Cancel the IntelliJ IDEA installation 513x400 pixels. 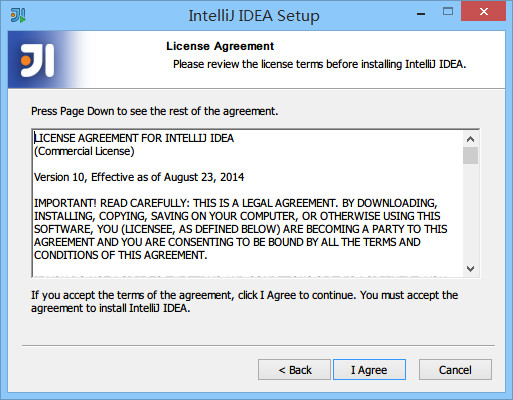455,370
